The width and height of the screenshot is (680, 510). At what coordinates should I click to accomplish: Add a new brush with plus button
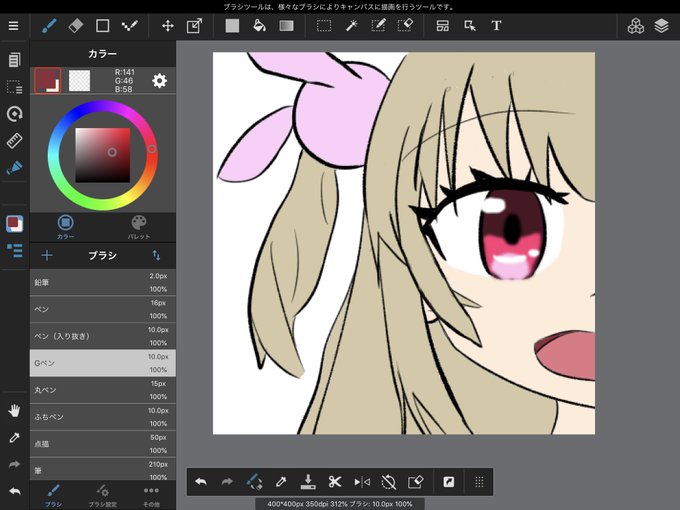click(x=47, y=255)
